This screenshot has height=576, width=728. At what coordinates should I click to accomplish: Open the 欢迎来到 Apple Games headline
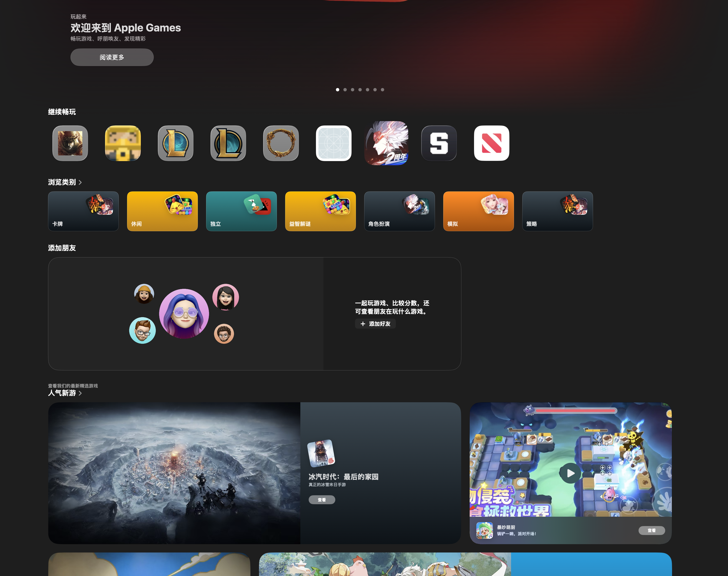pyautogui.click(x=126, y=28)
